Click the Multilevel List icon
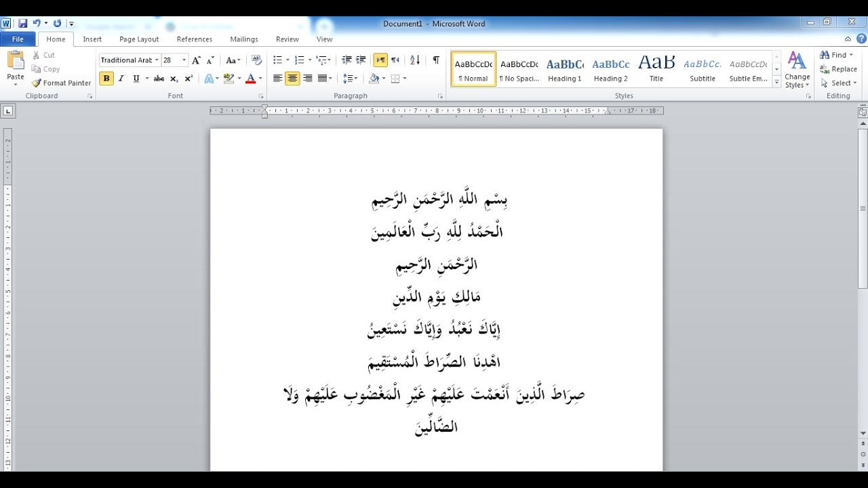This screenshot has height=488, width=868. click(x=321, y=60)
